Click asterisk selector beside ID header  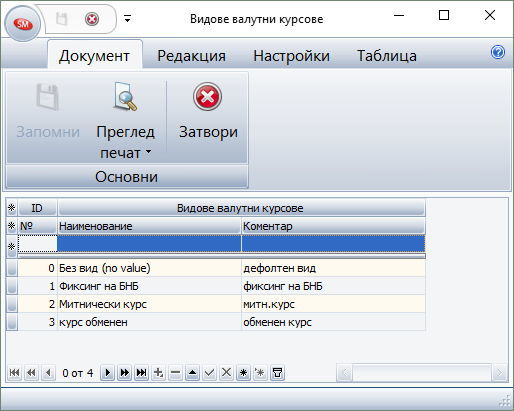point(12,208)
